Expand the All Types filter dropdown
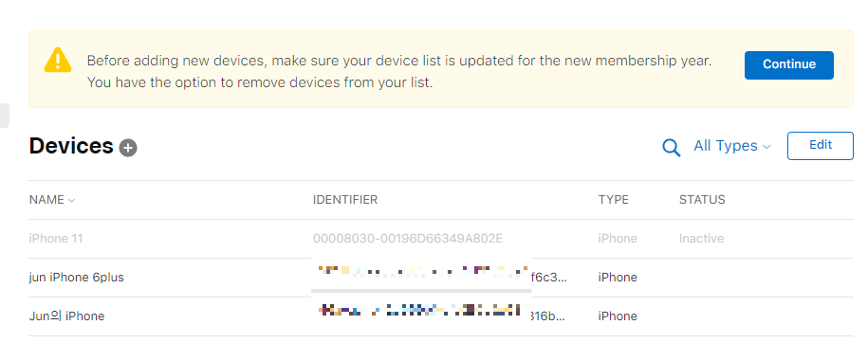The image size is (868, 361). 731,146
